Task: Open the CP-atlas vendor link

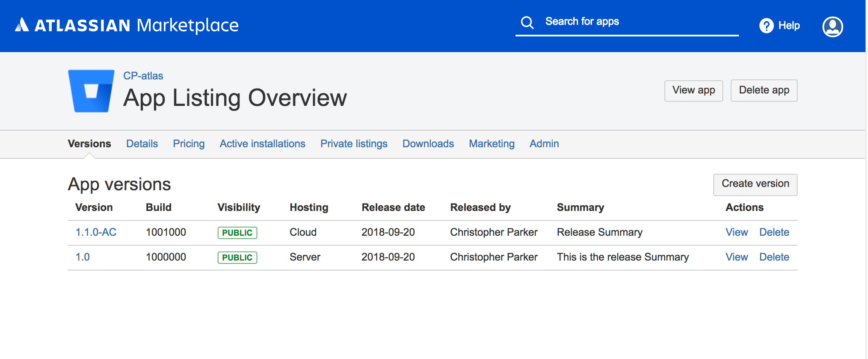Action: (143, 76)
